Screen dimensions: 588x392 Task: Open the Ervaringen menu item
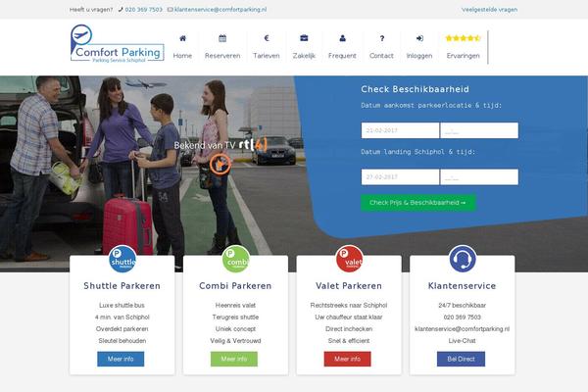(x=464, y=56)
